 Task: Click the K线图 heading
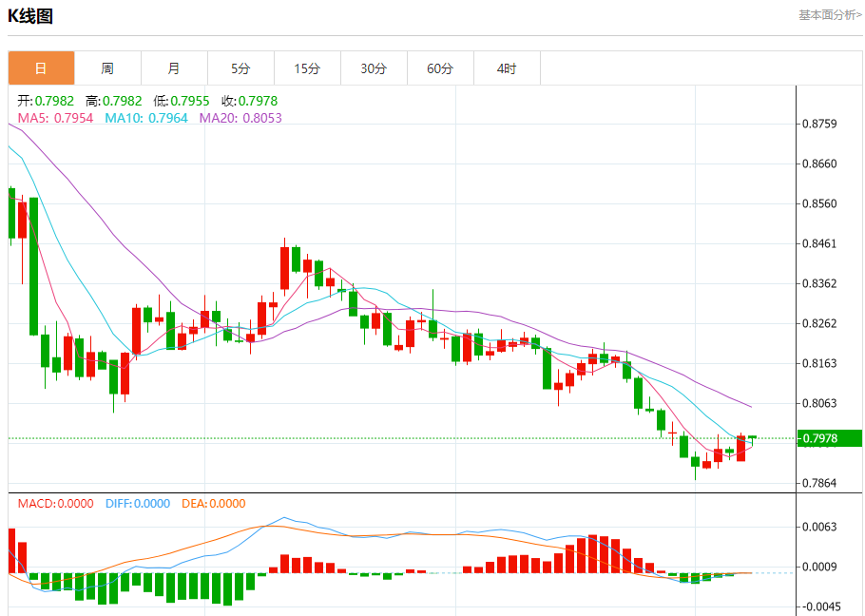(x=30, y=16)
